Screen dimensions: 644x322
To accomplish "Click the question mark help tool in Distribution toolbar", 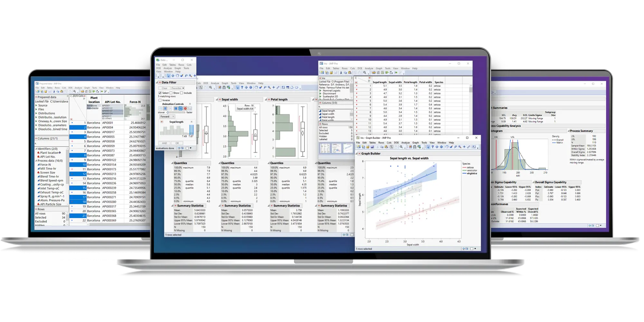I will click(x=242, y=87).
